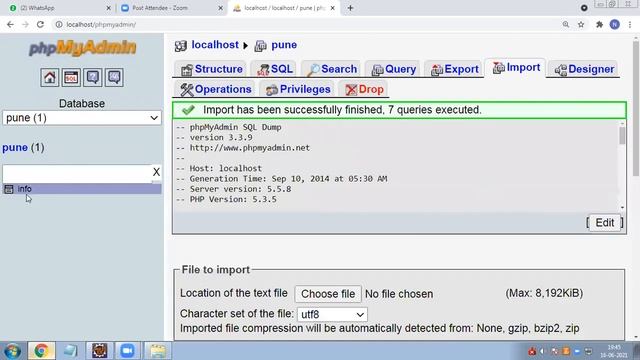Click the address bar URL
This screenshot has width=640, height=360.
[x=101, y=24]
